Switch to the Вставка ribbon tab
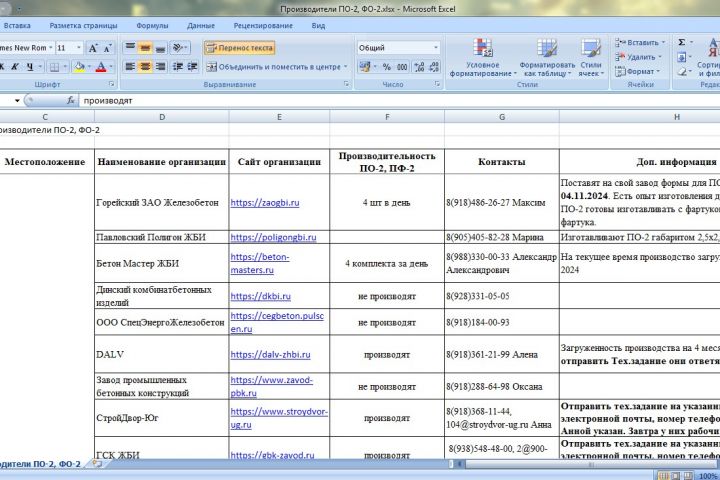 point(17,26)
